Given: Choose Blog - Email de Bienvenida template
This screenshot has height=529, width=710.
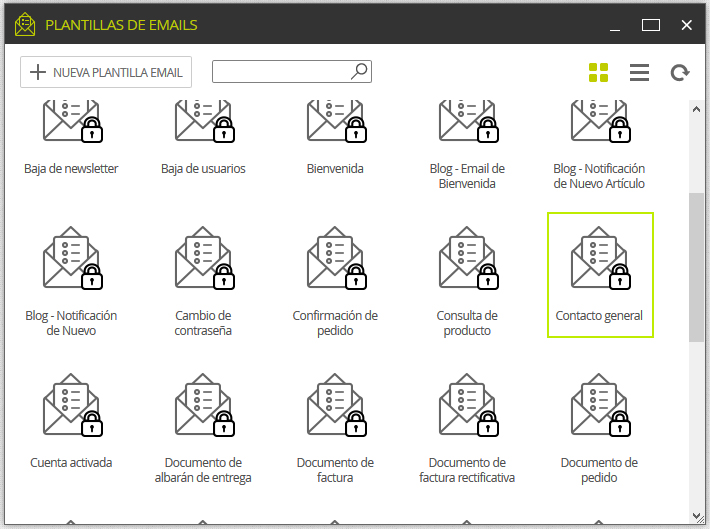Looking at the screenshot, I should click(x=467, y=141).
